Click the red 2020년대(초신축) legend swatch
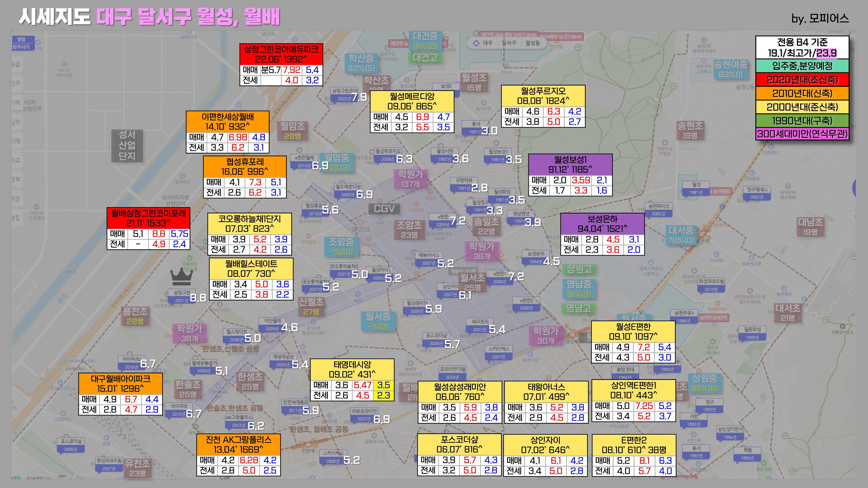Viewport: 868px width, 488px height. pyautogui.click(x=802, y=80)
